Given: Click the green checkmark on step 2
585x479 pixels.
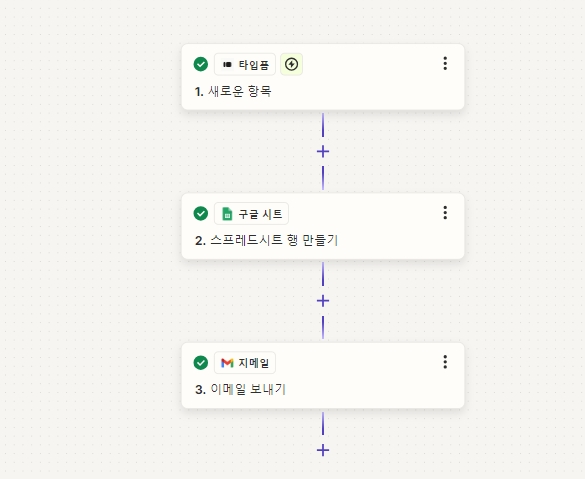Looking at the screenshot, I should tap(201, 213).
